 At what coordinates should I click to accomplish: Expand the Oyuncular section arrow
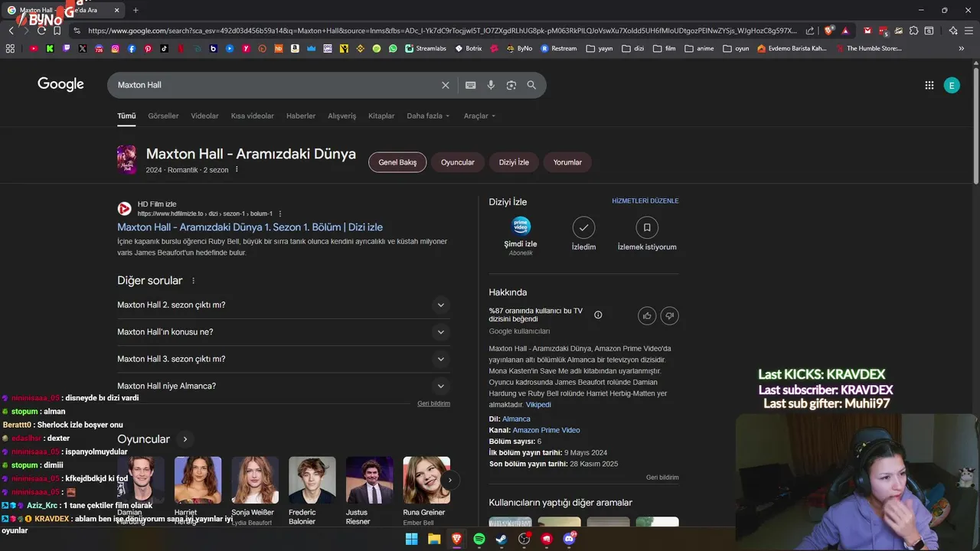[185, 439]
